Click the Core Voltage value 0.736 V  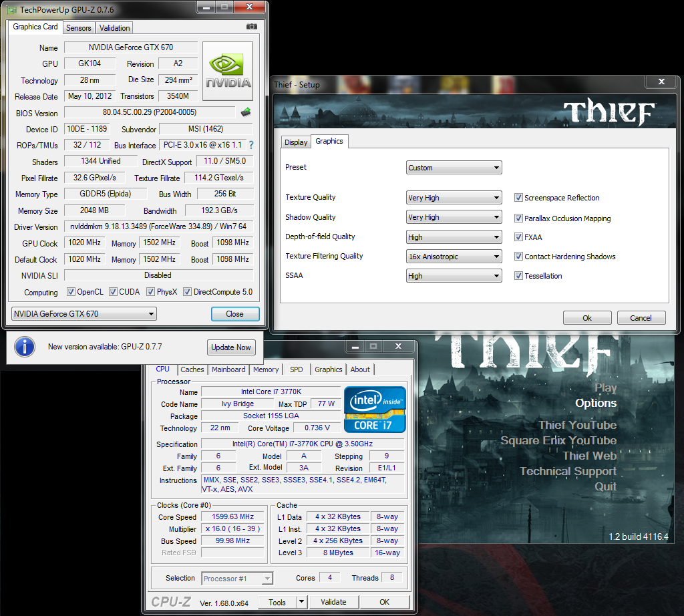(x=317, y=428)
